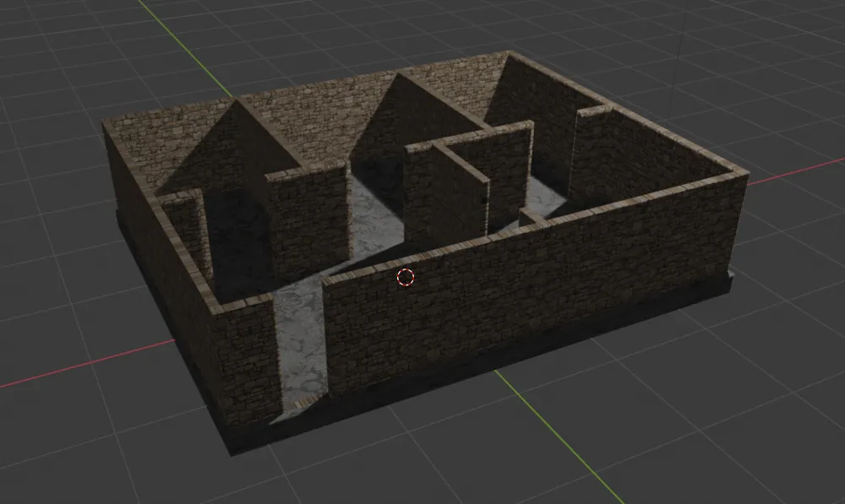Select the small stone block beside the inner walls
This screenshot has height=504, width=845.
[x=533, y=218]
